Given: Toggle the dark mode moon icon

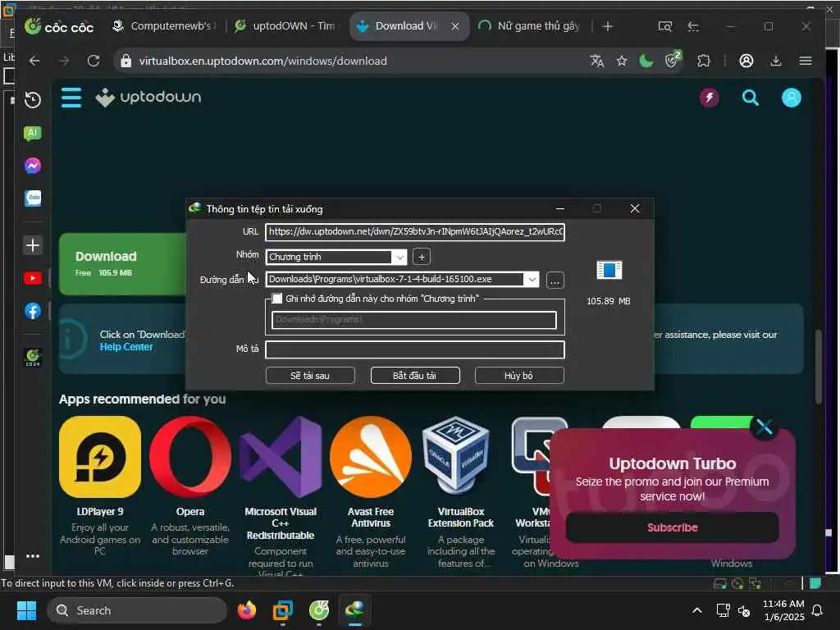Looking at the screenshot, I should point(646,61).
